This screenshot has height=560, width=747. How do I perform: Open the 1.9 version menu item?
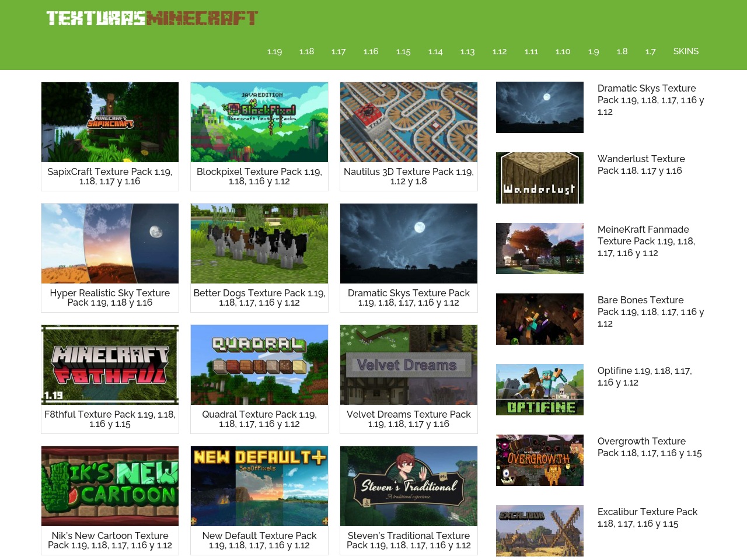point(594,51)
